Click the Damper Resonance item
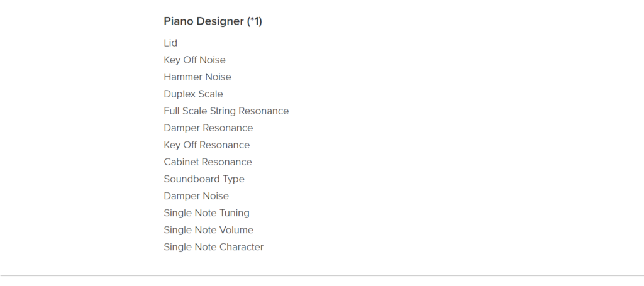Image resolution: width=644 pixels, height=286 pixels. pos(208,128)
